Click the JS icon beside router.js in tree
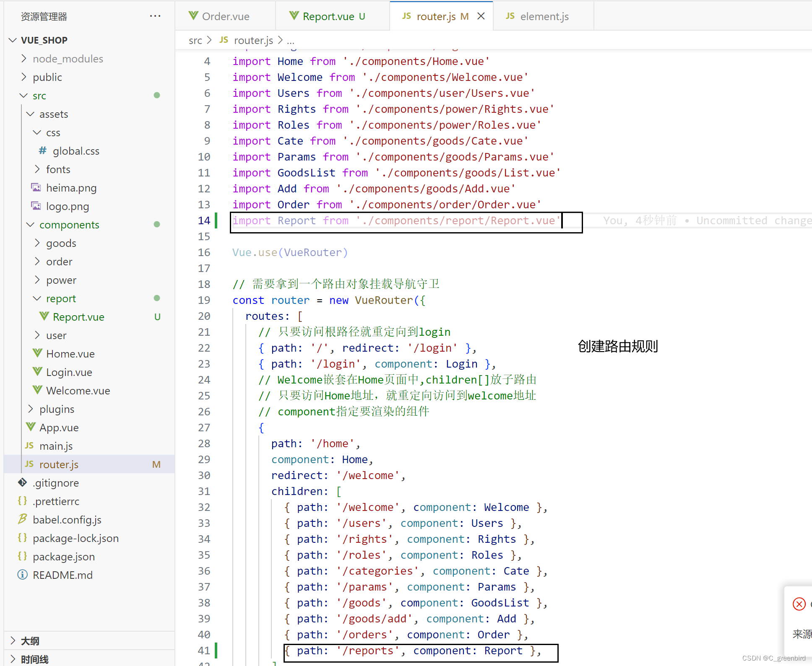 coord(29,464)
